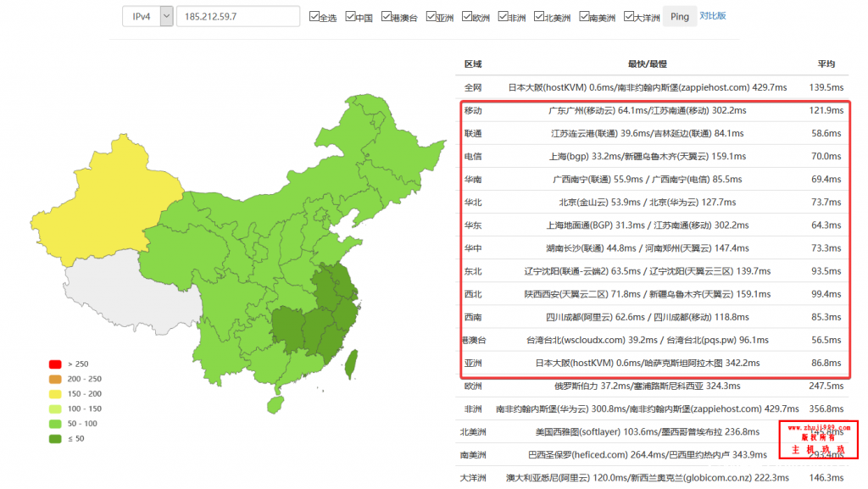Viewport: 868px width, 489px height.
Task: Uncheck the 南美洲 checkbox
Action: click(584, 16)
